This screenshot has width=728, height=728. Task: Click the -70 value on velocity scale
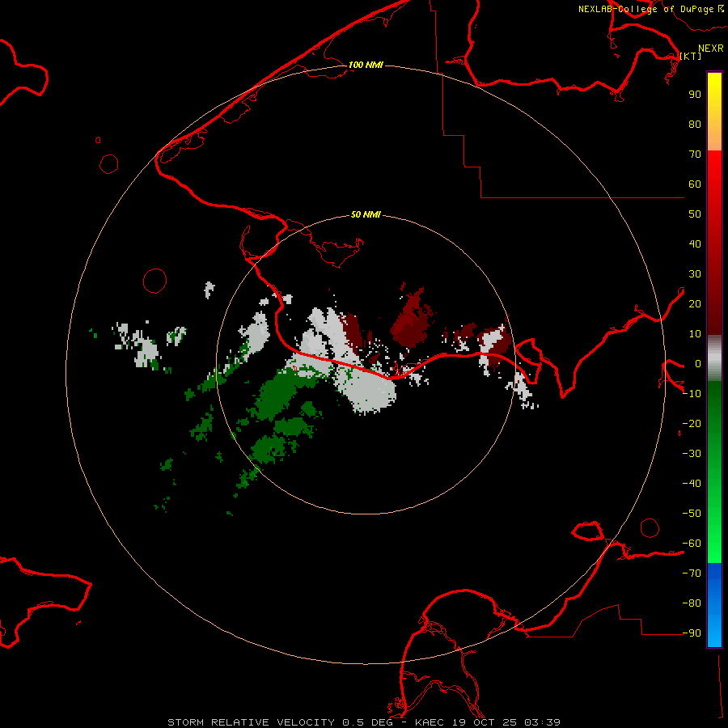[x=692, y=574]
